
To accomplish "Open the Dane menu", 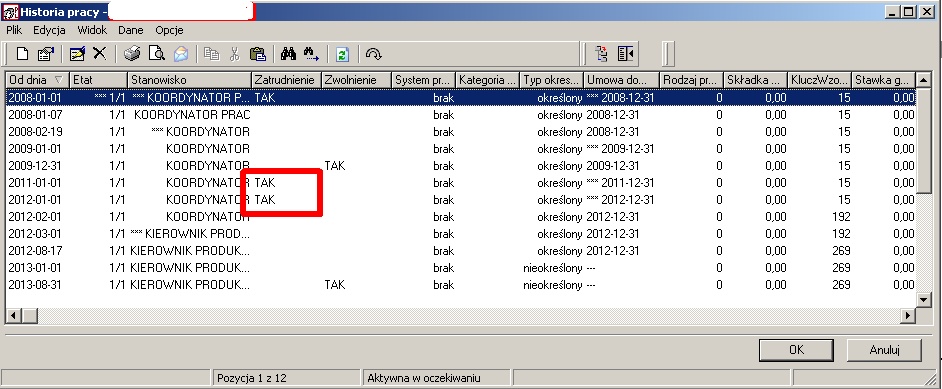I will pyautogui.click(x=130, y=30).
